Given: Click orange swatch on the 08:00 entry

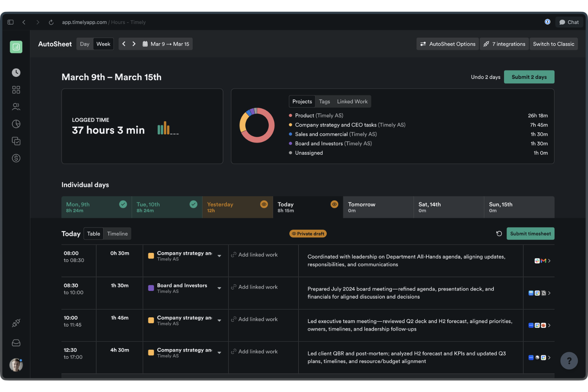Looking at the screenshot, I should [151, 256].
